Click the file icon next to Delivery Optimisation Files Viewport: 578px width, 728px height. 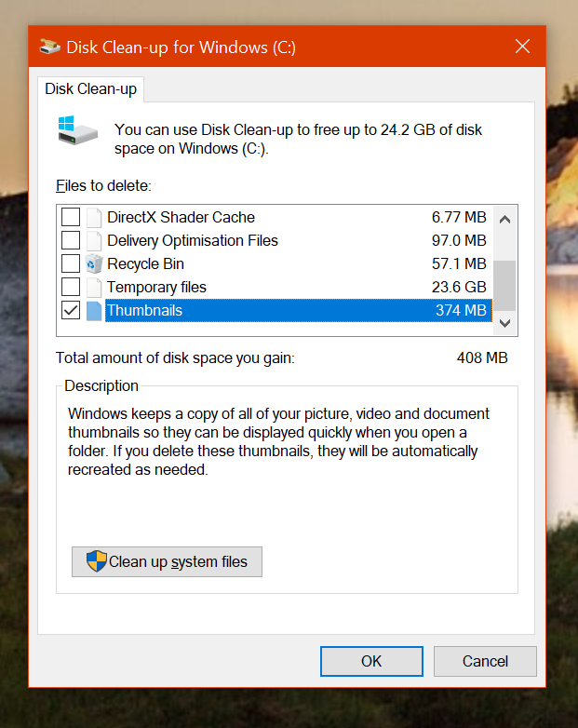94,240
